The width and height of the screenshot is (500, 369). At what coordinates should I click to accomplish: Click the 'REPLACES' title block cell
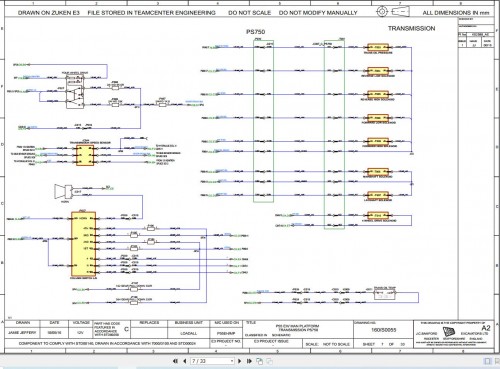(x=149, y=323)
